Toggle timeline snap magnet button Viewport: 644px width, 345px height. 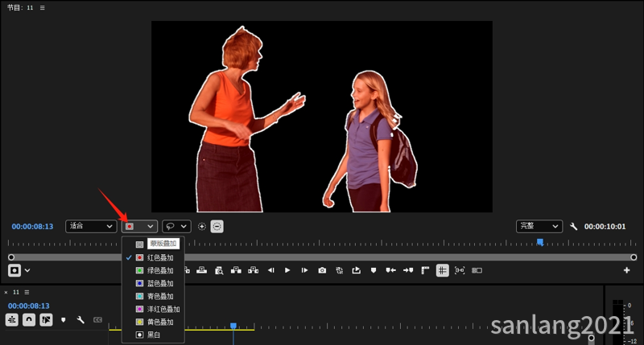point(29,319)
